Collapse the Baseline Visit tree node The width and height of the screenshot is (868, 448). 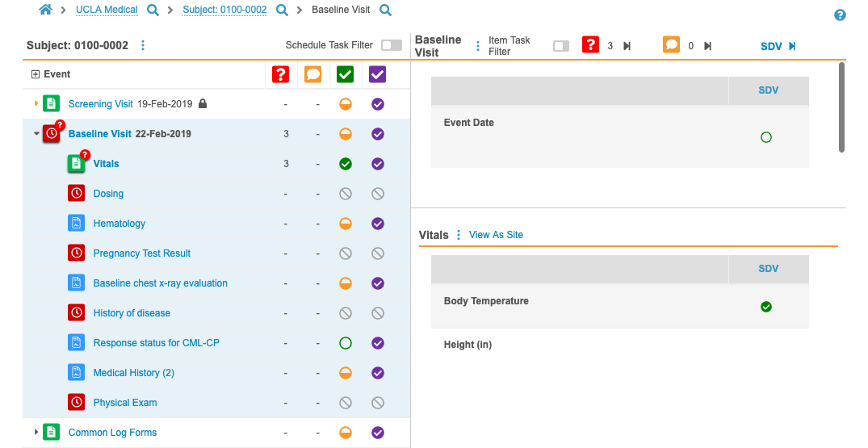(36, 134)
